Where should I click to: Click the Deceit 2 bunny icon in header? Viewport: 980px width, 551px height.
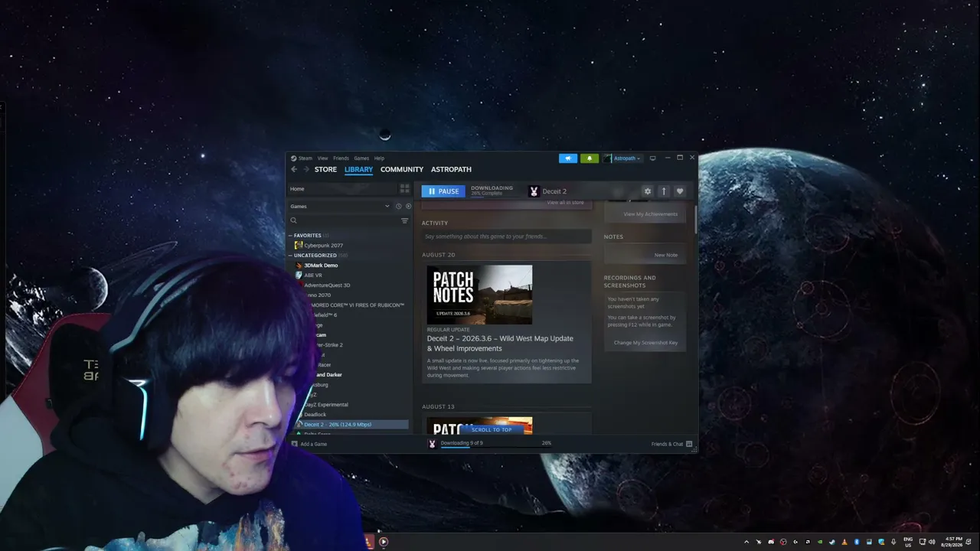534,191
